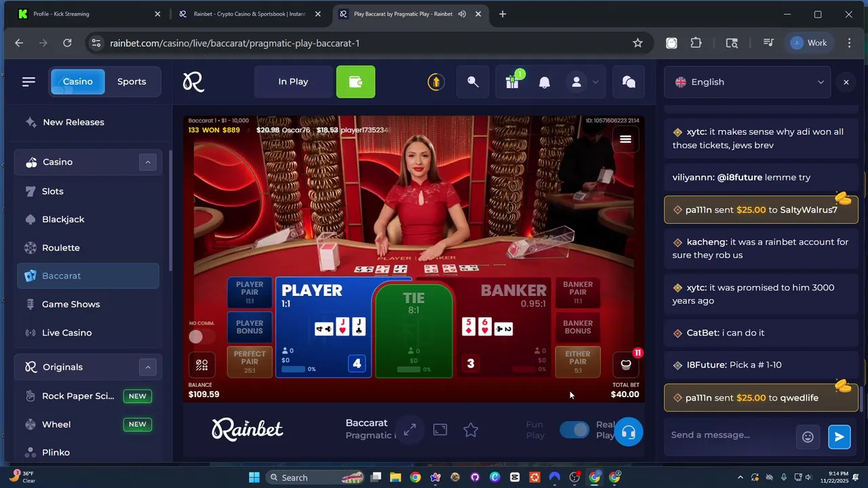This screenshot has width=868, height=488.
Task: Collapse the Casino section chevron
Action: click(148, 162)
